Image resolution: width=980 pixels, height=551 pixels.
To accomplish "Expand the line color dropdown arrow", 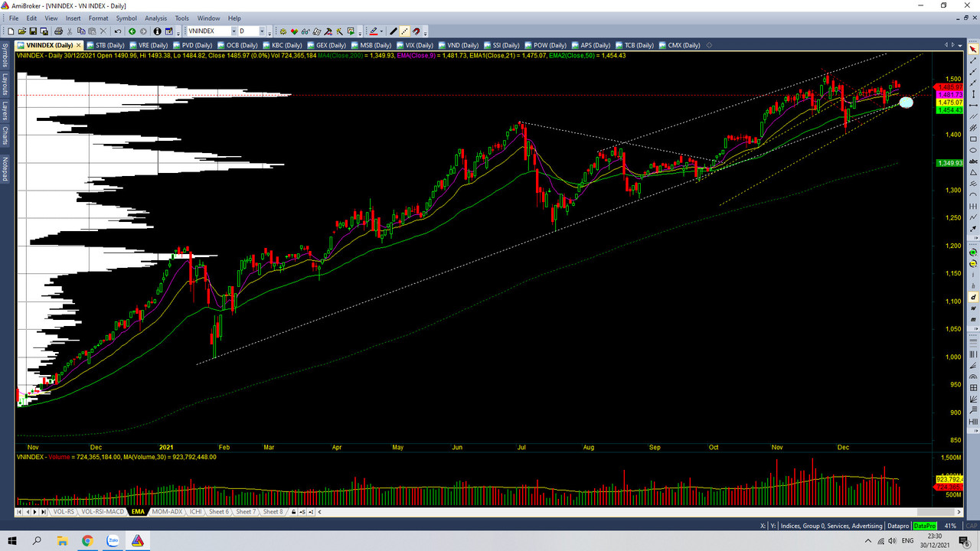I will [381, 31].
